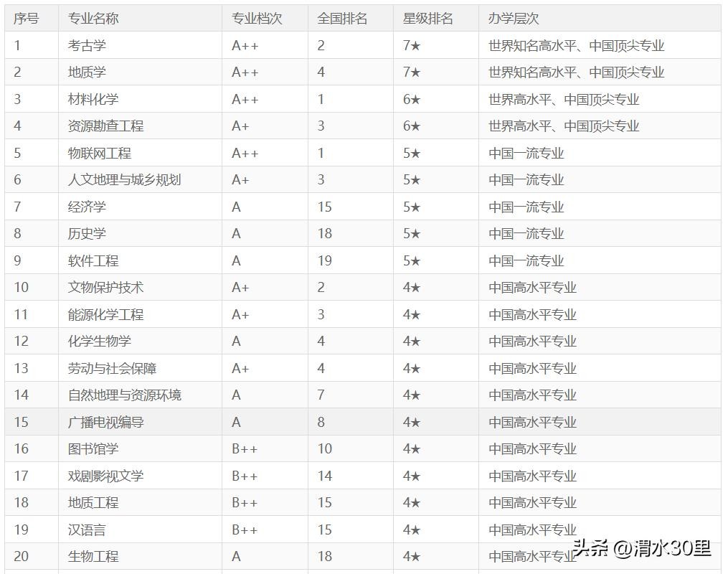Click the 7★ rating in 考古学 row
The width and height of the screenshot is (728, 574).
[412, 46]
